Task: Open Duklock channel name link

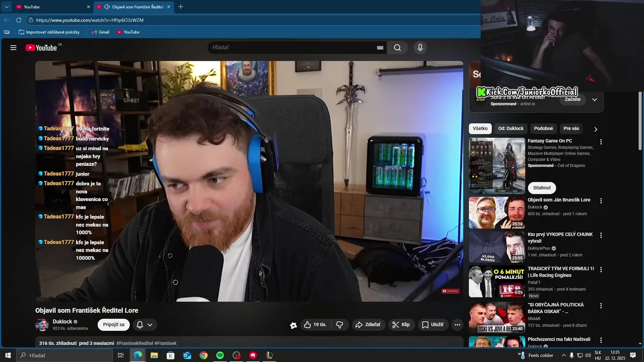Action: [62, 322]
